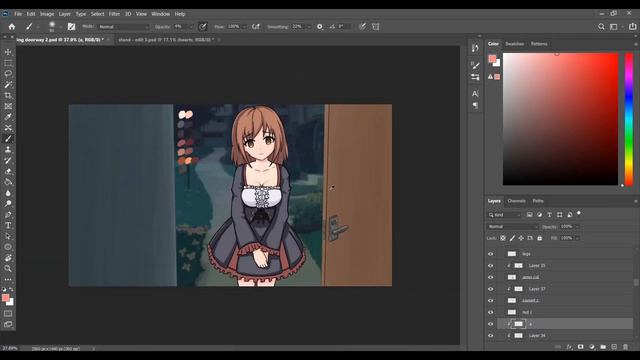Open the smoothing options gear
Screen dimensions: 640x360
[x=320, y=27]
